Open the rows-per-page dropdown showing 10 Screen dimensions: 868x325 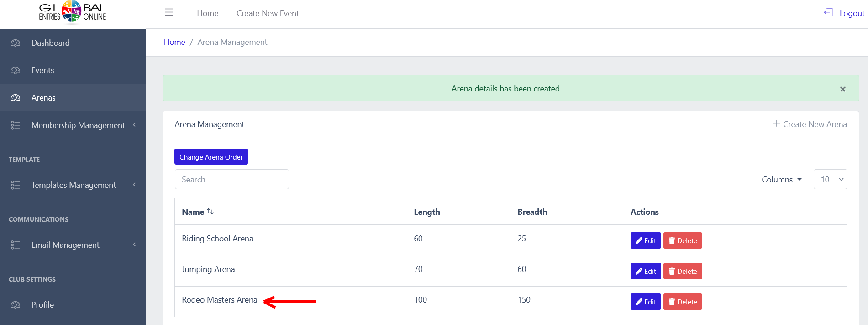(x=830, y=180)
